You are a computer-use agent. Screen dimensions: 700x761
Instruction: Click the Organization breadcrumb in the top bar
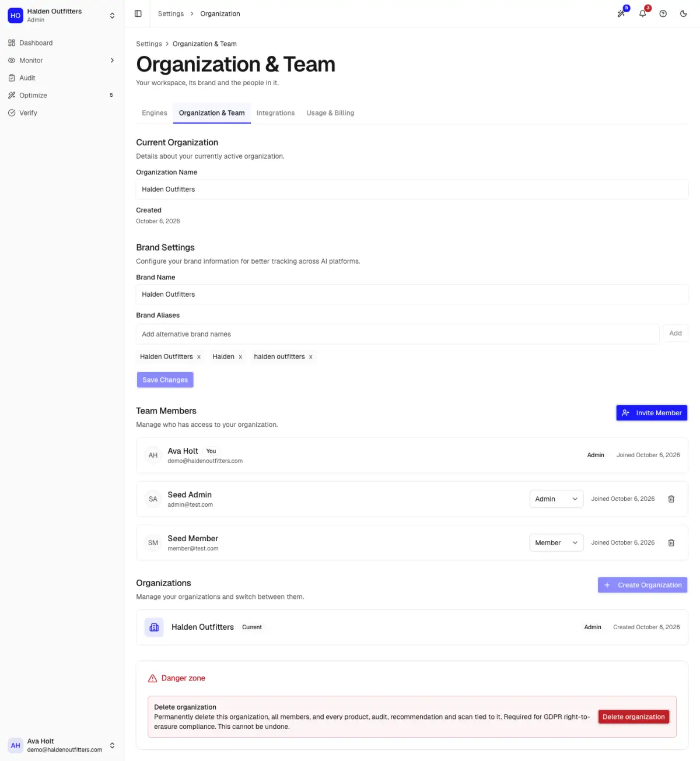220,13
